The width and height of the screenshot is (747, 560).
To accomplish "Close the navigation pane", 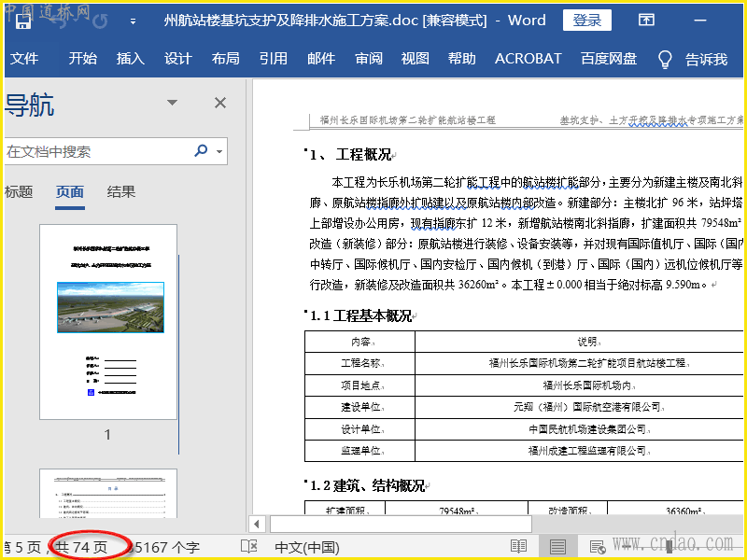I will pyautogui.click(x=220, y=104).
